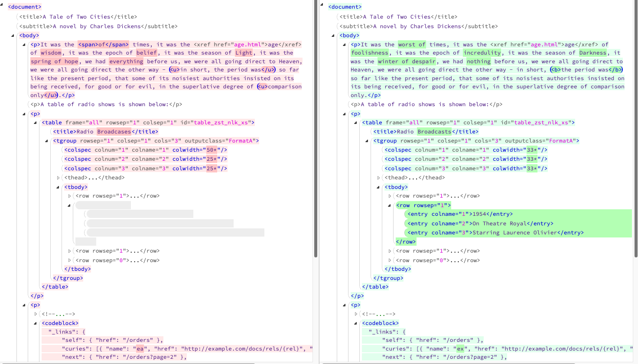Collapse the tgroup element in left pane
The width and height of the screenshot is (638, 364).
click(x=46, y=141)
